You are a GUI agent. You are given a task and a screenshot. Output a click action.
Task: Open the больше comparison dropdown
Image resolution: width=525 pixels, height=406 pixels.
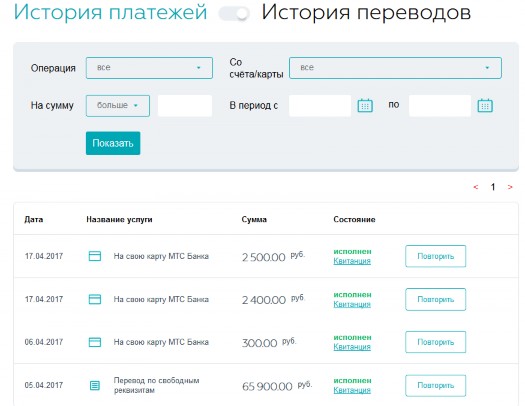118,106
